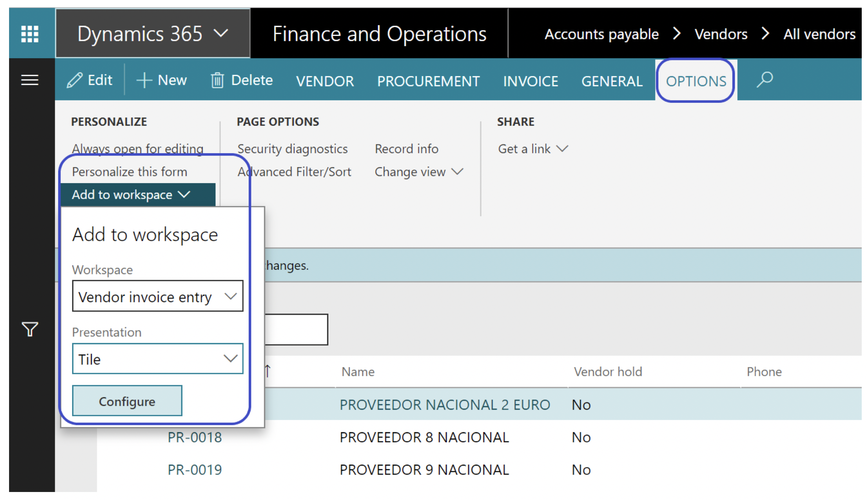Open the Presentation Tile combo box
This screenshot has width=868, height=500.
[x=157, y=359]
